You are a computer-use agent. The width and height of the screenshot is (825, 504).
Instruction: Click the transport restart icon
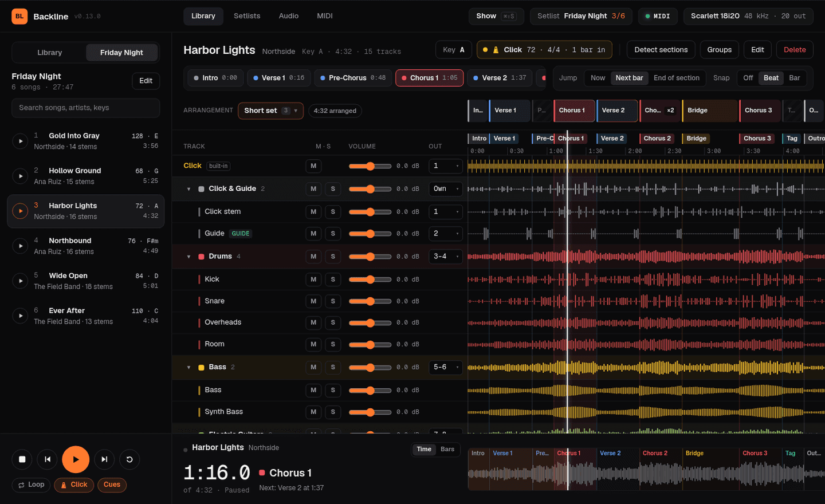(129, 459)
